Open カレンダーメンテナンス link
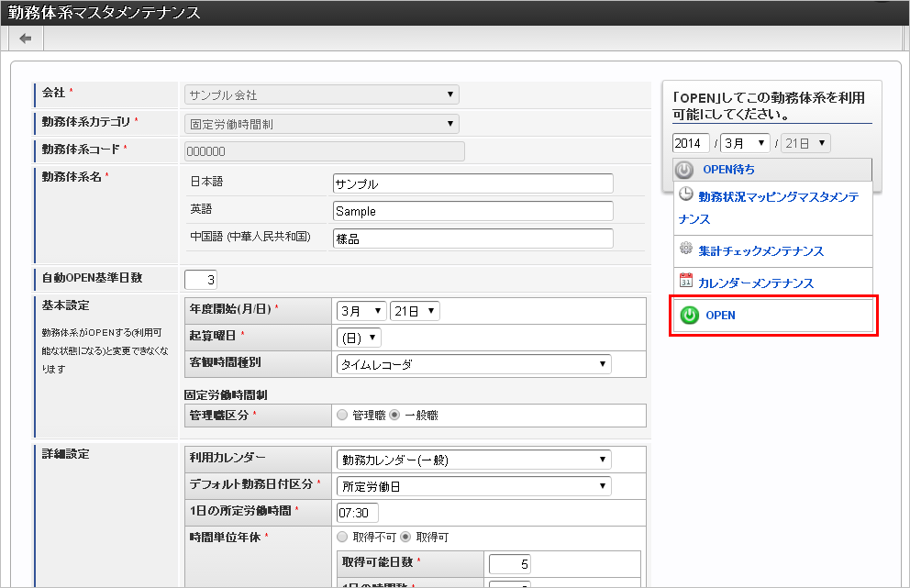910x588 pixels. tap(756, 283)
